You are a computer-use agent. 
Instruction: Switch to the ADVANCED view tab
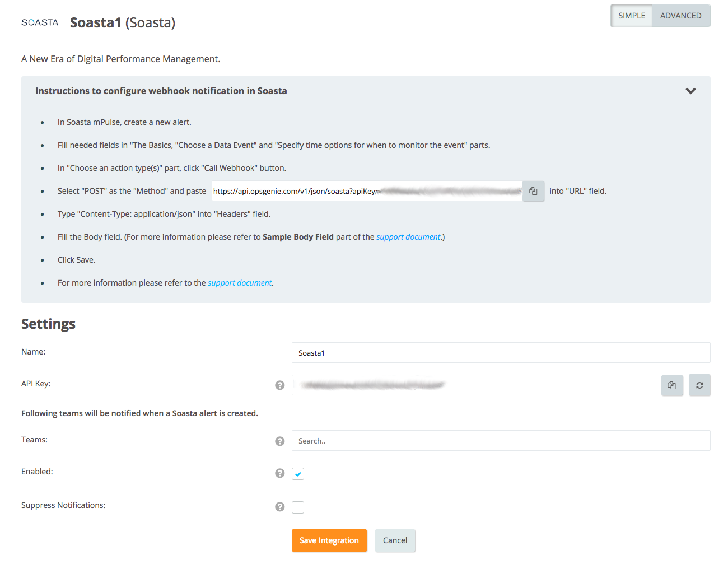[681, 16]
